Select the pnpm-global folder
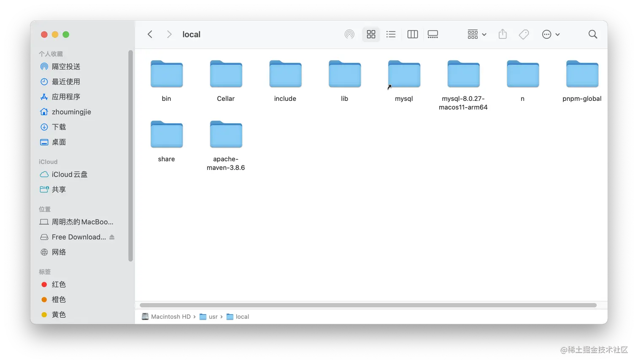 (582, 81)
